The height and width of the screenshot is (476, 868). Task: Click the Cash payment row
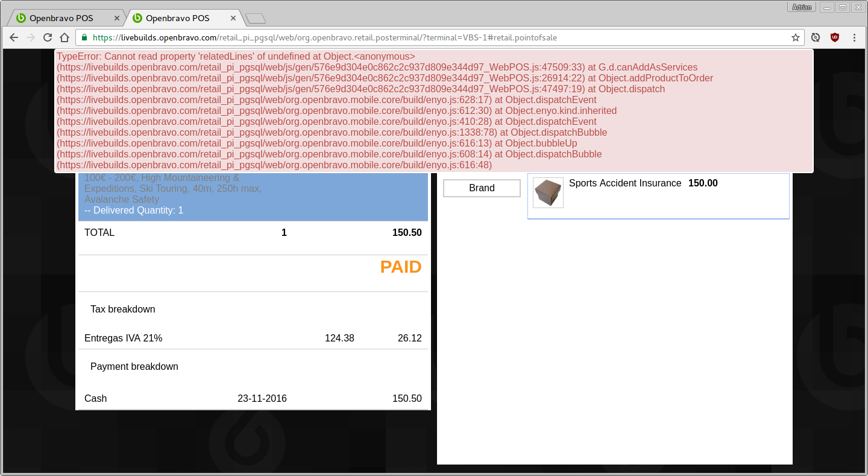click(253, 399)
